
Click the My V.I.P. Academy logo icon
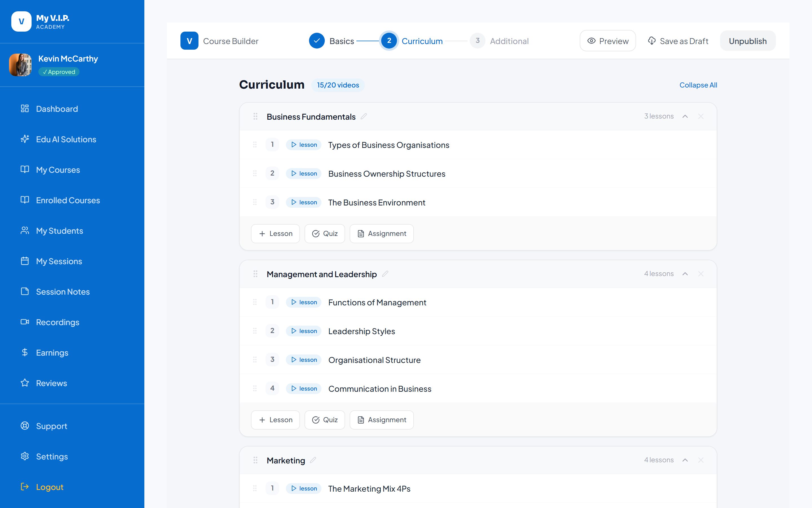click(21, 21)
